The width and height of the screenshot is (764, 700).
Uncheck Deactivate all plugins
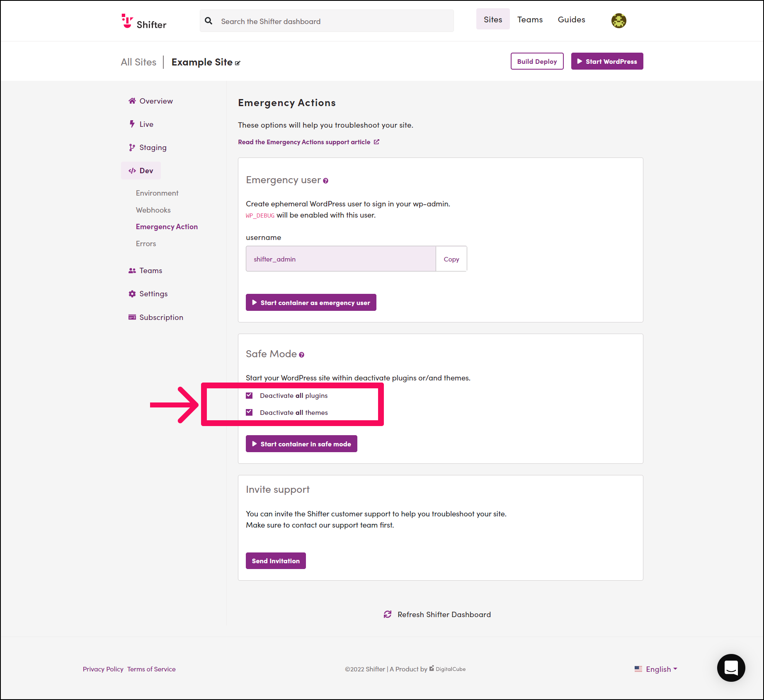249,395
